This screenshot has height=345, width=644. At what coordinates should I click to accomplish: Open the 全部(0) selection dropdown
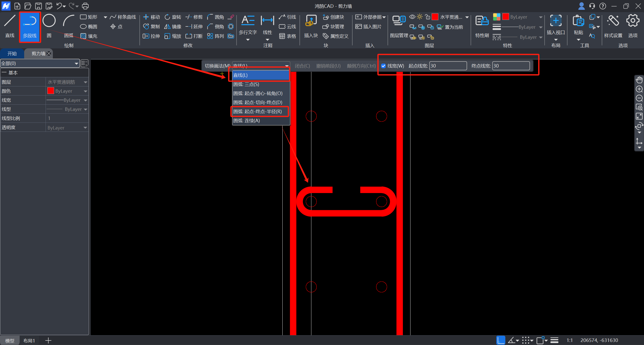76,64
